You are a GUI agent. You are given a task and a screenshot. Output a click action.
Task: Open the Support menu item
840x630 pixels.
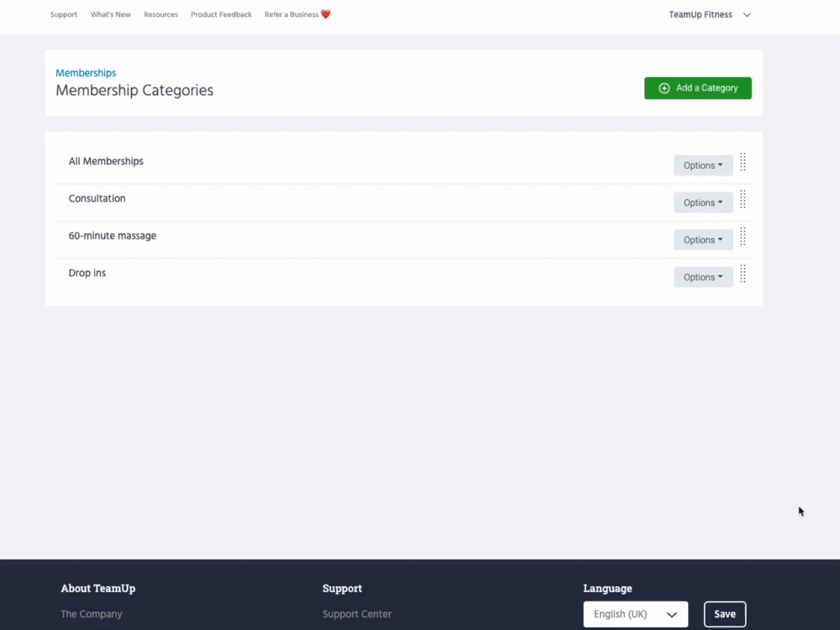(x=64, y=14)
